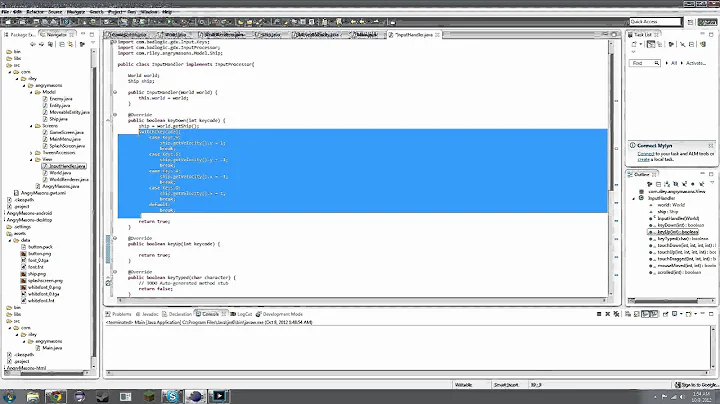This screenshot has width=720, height=404.
Task: Collapse the View folder in Navigator
Action: (x=31, y=160)
